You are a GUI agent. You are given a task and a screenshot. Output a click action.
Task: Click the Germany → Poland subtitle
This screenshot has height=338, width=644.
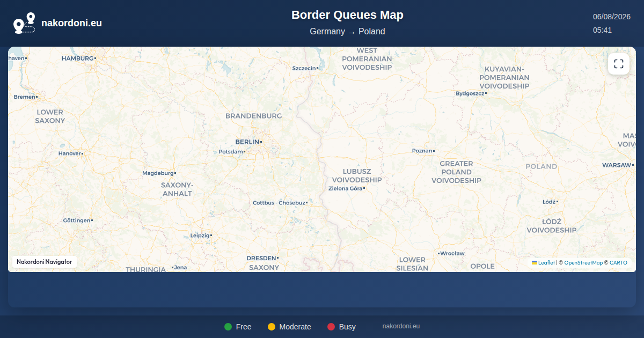[x=347, y=32]
